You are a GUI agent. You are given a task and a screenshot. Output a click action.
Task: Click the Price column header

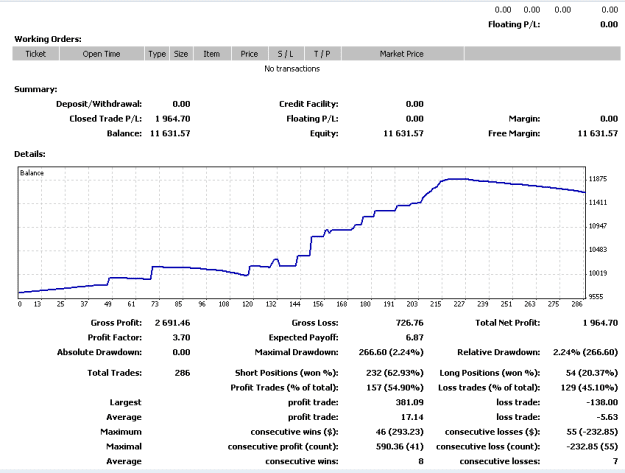pyautogui.click(x=249, y=54)
